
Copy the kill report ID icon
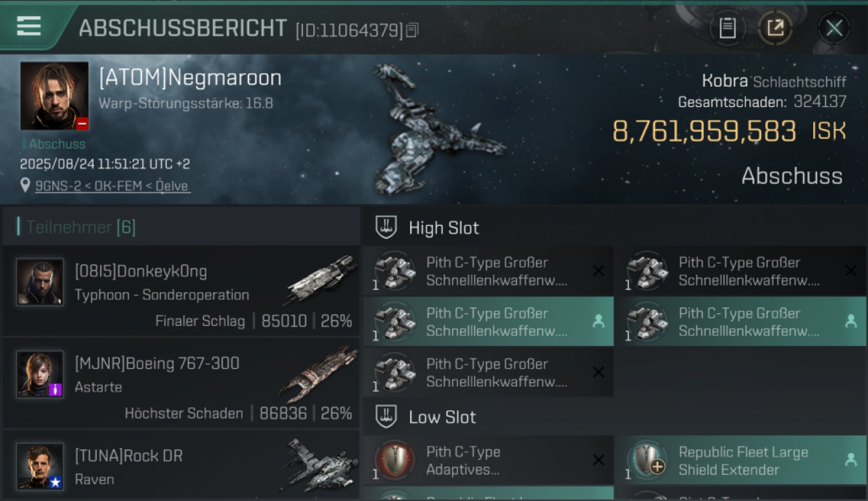[412, 30]
